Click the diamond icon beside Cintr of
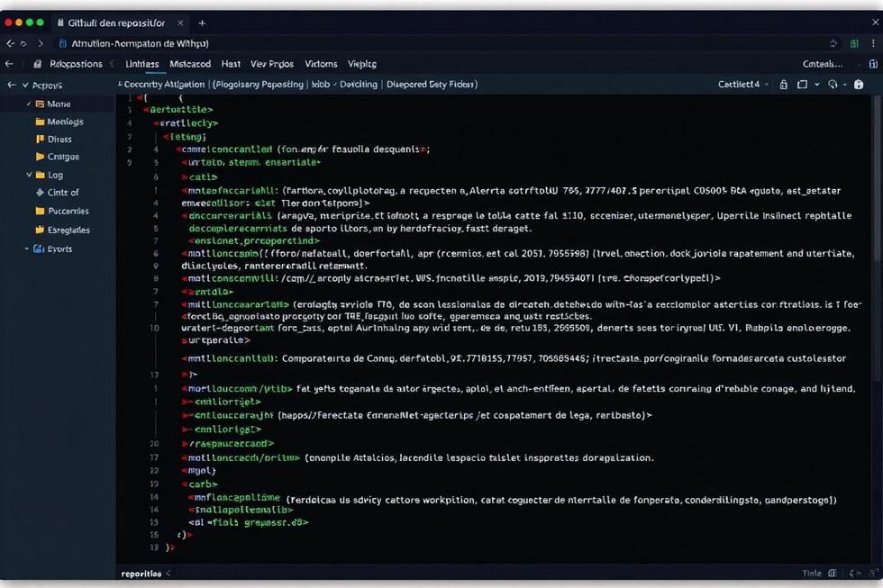The width and height of the screenshot is (883, 588). pyautogui.click(x=40, y=193)
